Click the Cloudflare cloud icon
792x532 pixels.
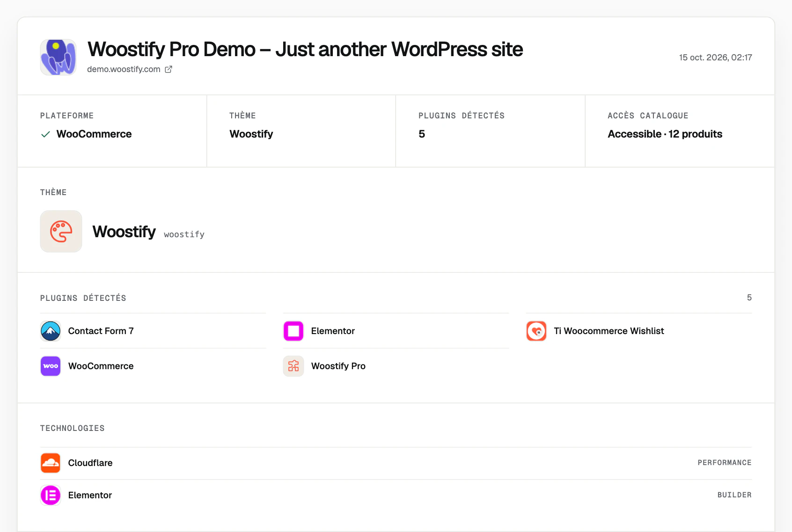51,463
